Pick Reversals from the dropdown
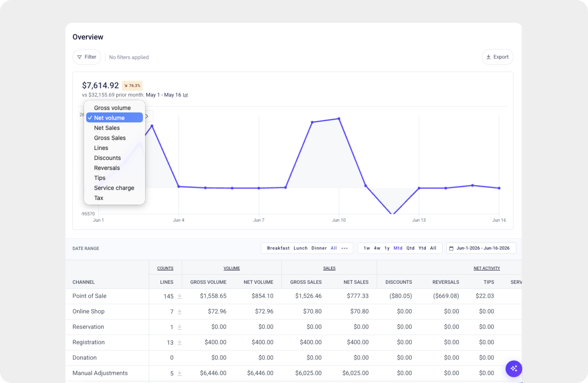Image resolution: width=588 pixels, height=383 pixels. (x=114, y=168)
